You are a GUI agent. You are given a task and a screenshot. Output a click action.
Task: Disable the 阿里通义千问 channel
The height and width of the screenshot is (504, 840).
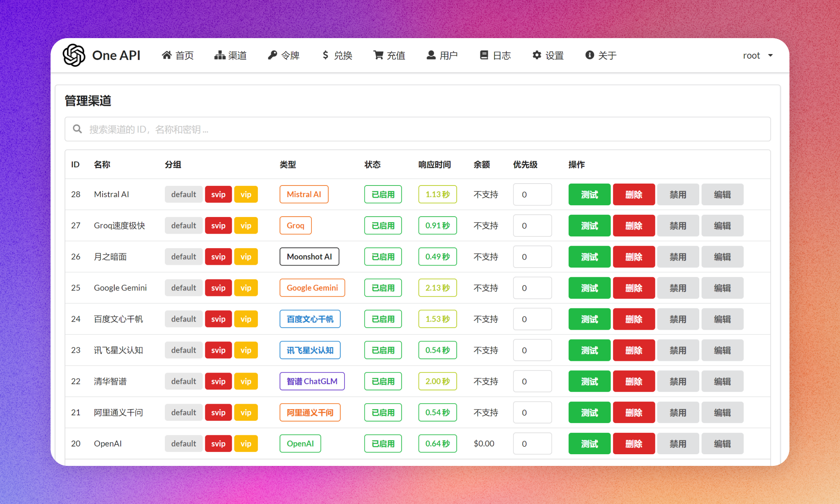click(x=678, y=412)
